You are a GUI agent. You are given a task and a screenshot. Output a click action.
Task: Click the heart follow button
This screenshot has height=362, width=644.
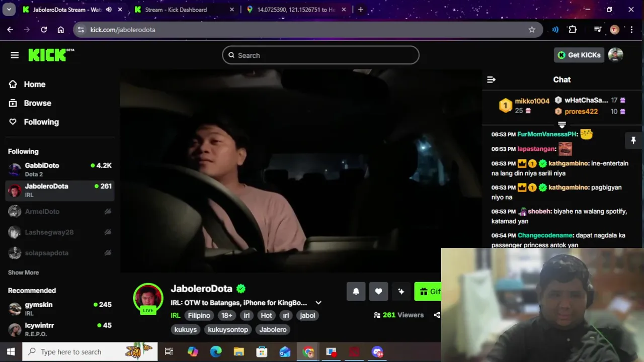(x=378, y=291)
